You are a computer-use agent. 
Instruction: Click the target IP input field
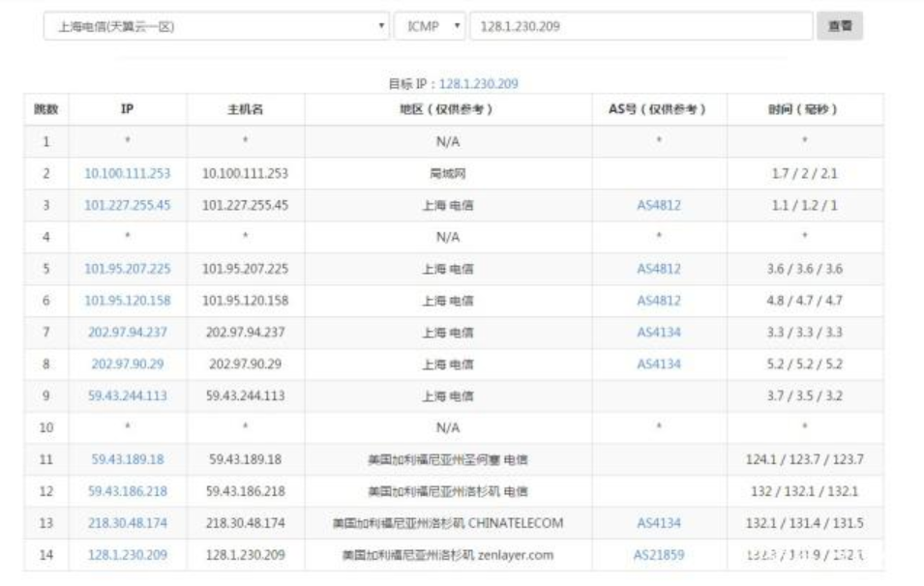641,27
